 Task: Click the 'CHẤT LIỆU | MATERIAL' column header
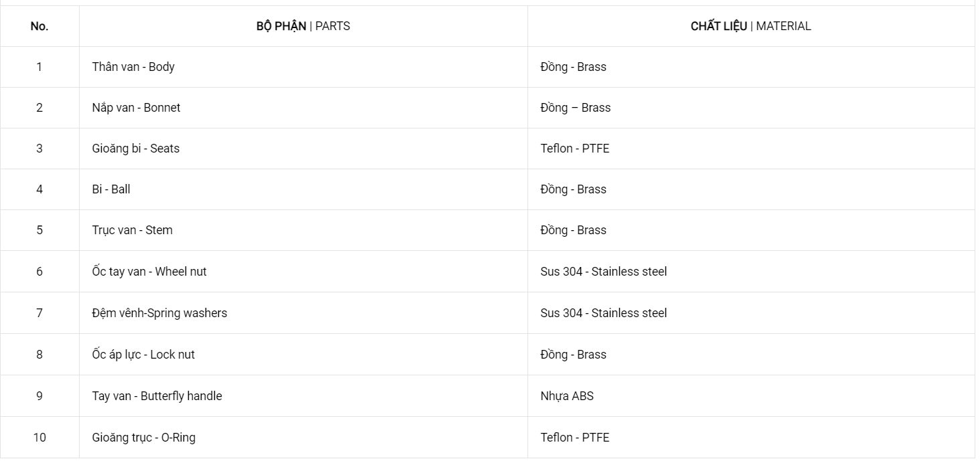(751, 26)
